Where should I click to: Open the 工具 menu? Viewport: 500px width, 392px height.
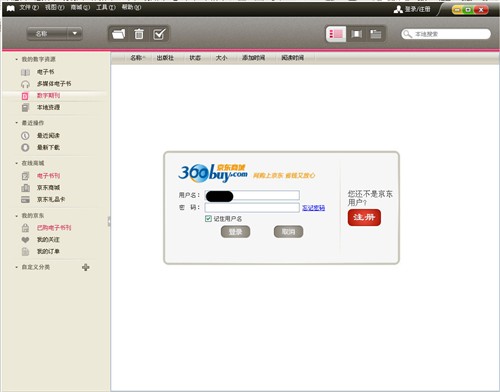(x=106, y=7)
